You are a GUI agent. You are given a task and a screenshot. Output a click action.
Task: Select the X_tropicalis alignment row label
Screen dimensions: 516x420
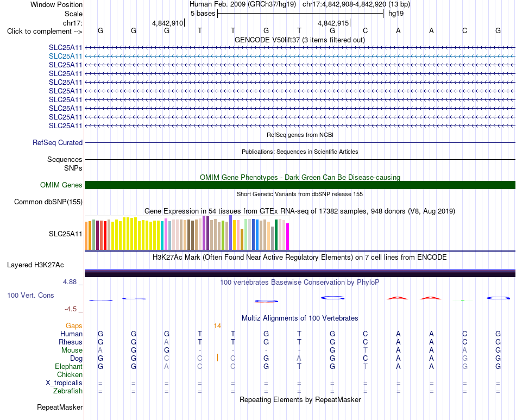pyautogui.click(x=64, y=383)
